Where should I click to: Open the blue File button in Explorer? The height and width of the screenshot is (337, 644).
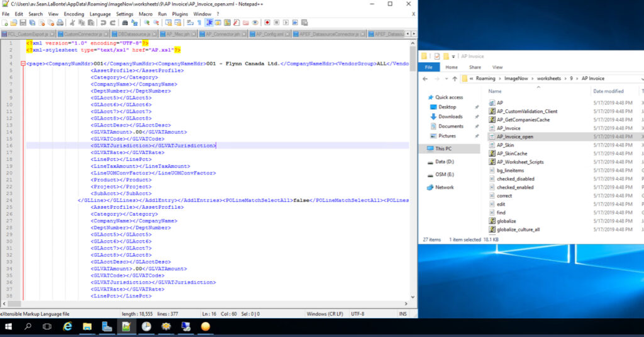coord(428,67)
